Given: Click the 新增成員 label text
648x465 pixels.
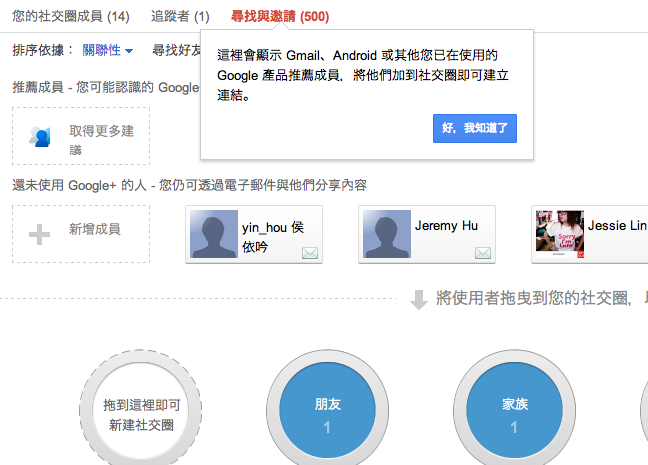Looking at the screenshot, I should pos(95,229).
